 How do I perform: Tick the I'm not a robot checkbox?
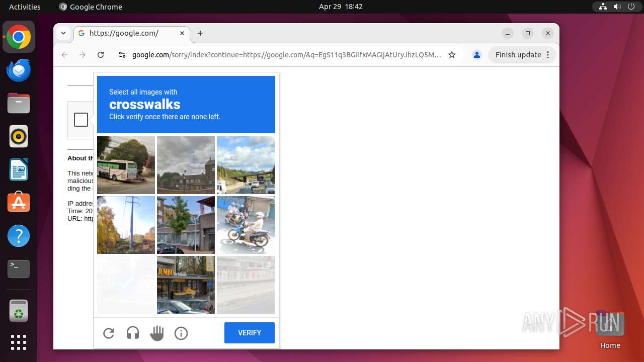tap(81, 120)
